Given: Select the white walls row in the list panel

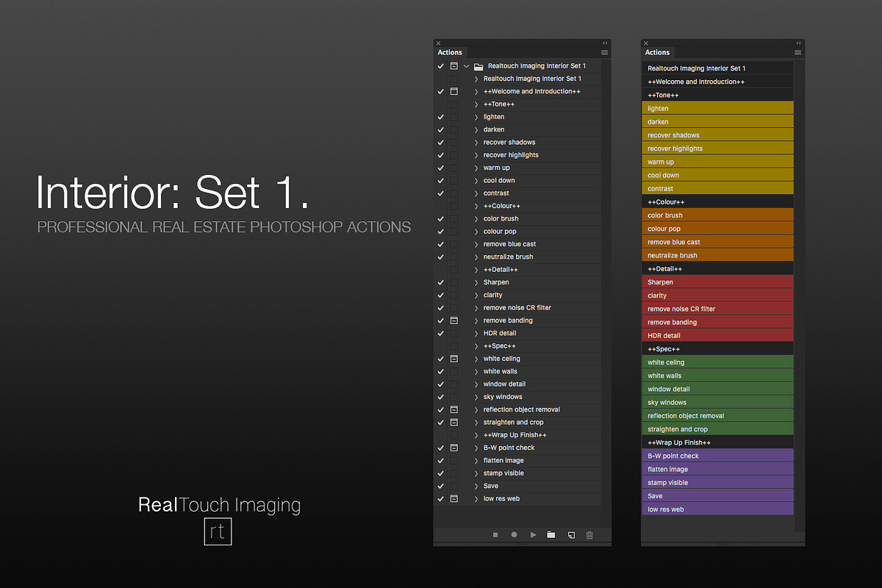Looking at the screenshot, I should click(x=517, y=372).
